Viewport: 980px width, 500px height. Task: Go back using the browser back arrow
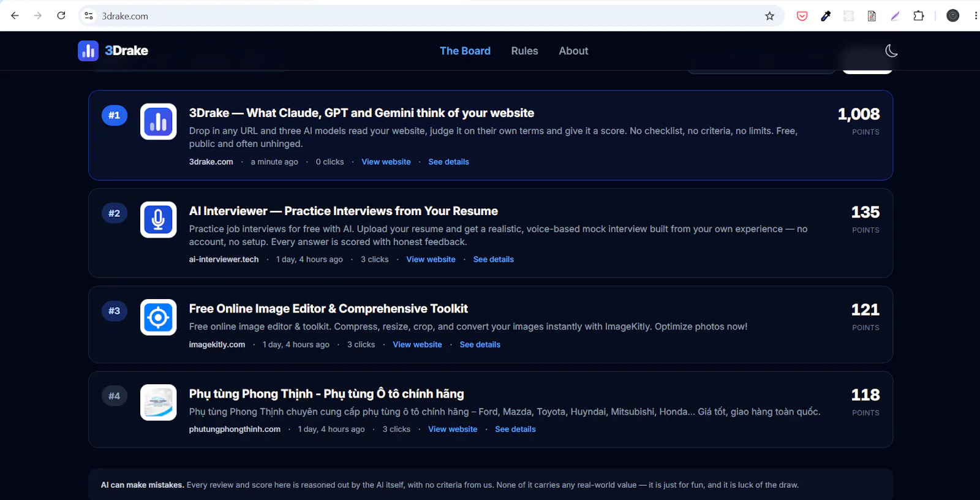[x=15, y=16]
